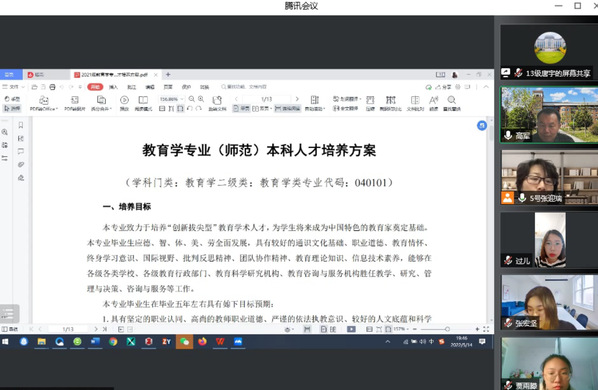Collapse the WPS ribbon with chevron

coord(486,87)
